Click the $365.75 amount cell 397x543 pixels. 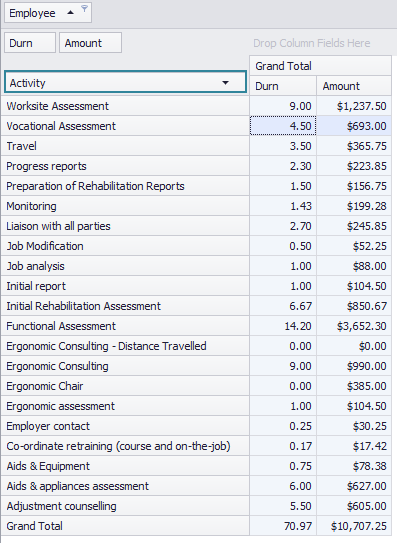click(x=354, y=146)
